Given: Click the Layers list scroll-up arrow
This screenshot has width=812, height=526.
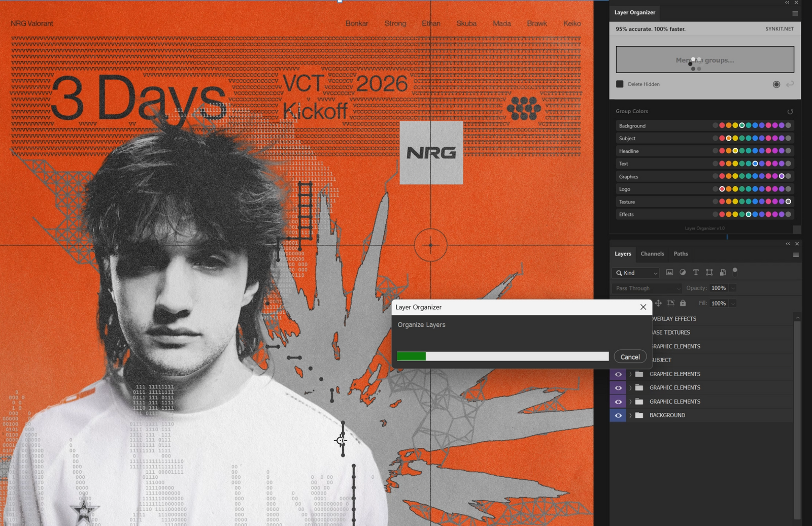Looking at the screenshot, I should click(797, 317).
